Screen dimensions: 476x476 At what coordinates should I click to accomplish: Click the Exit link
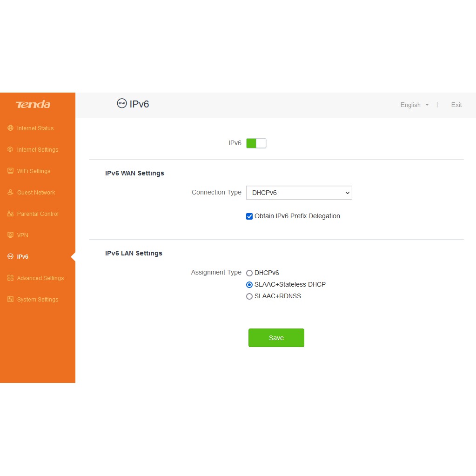456,105
